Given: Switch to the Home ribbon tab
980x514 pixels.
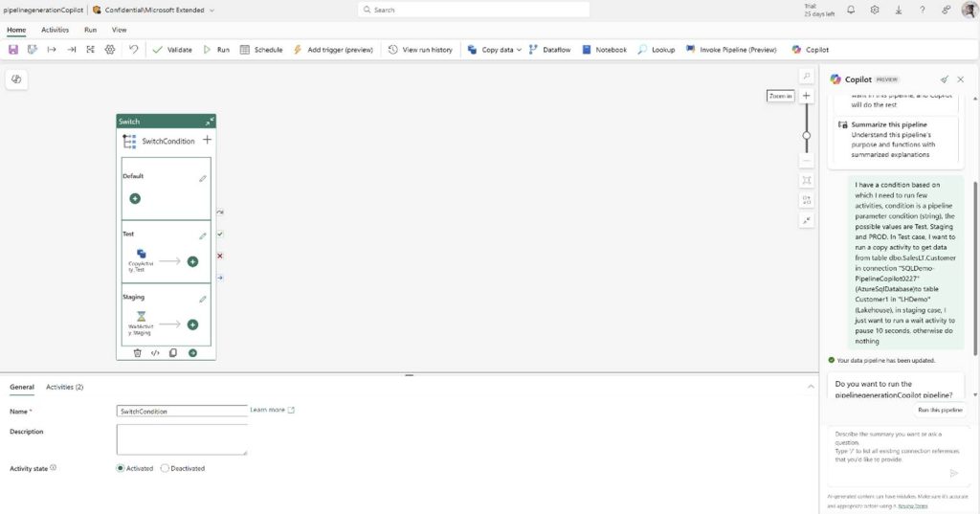Looking at the screenshot, I should (16, 30).
